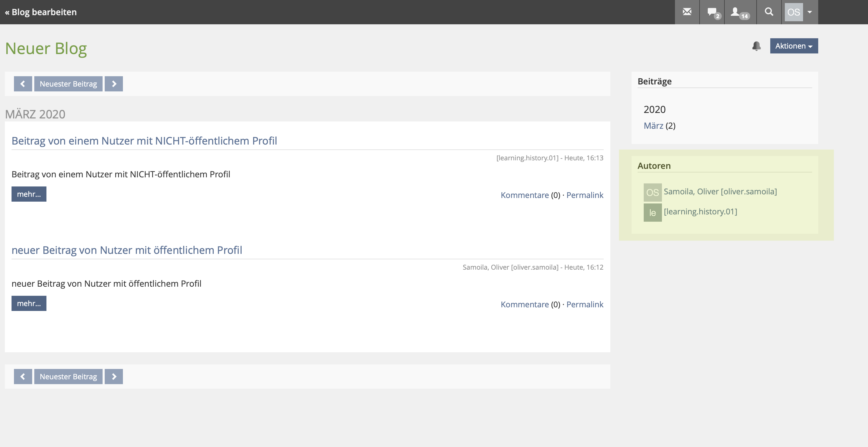Open the Aktionen dropdown

click(x=794, y=46)
